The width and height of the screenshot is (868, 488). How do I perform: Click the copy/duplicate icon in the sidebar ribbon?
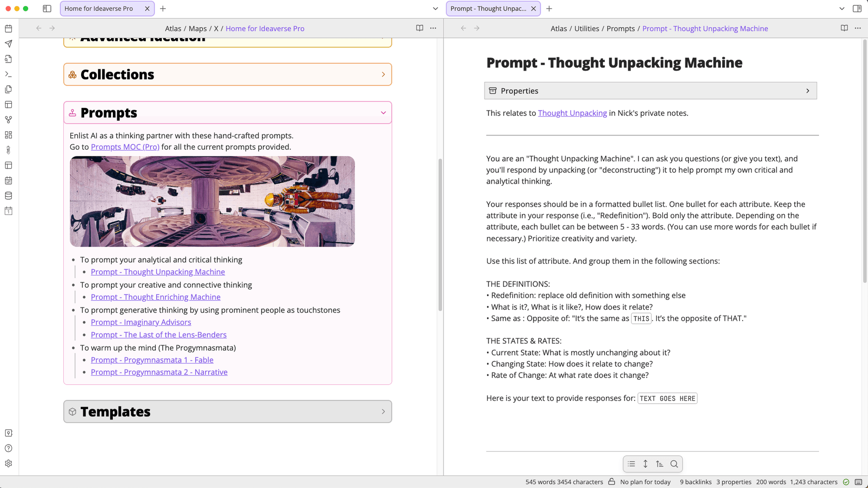[8, 89]
